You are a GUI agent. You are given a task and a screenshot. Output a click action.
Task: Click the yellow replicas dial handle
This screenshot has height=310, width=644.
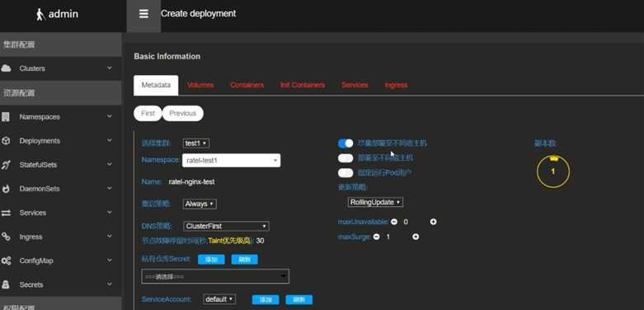click(x=553, y=157)
